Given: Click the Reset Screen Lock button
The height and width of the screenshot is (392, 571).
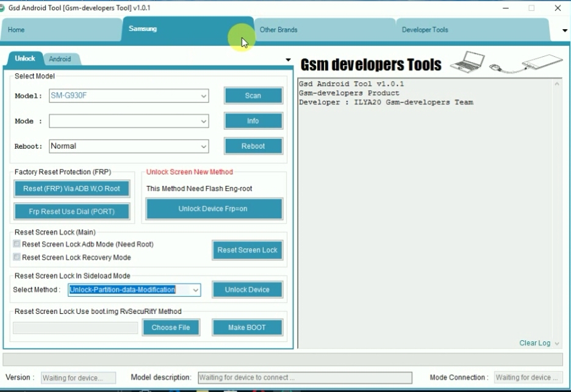Looking at the screenshot, I should tap(248, 250).
